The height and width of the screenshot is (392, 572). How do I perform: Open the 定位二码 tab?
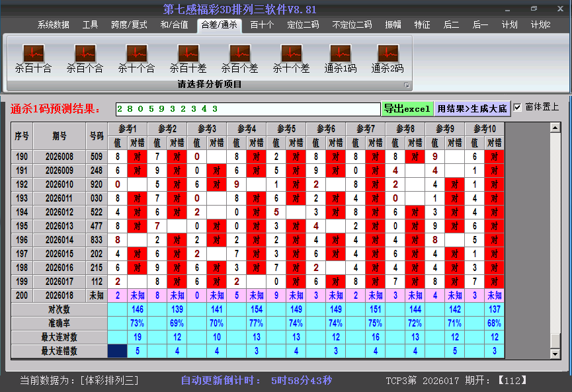pyautogui.click(x=303, y=25)
